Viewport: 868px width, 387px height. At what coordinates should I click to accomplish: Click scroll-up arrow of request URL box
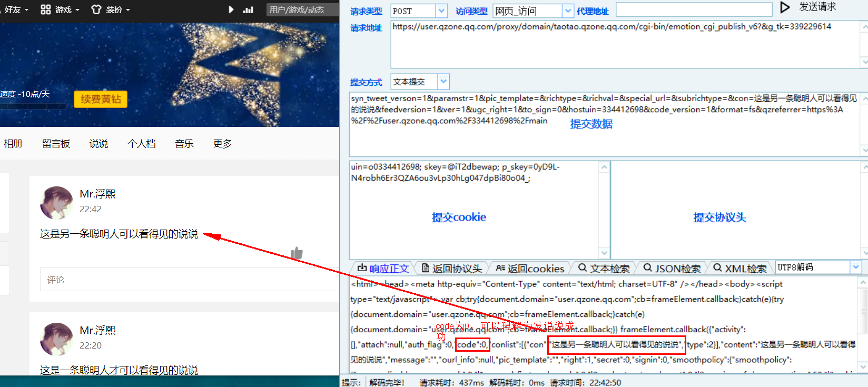[864, 26]
